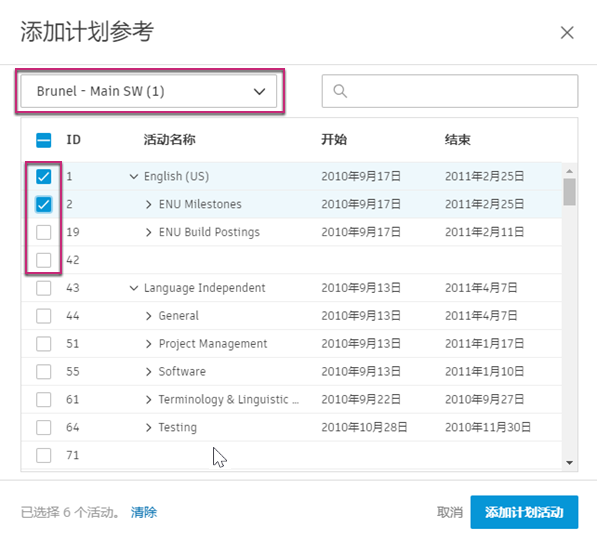Select the Language Independent activity name
597x541 pixels.
pyautogui.click(x=204, y=288)
